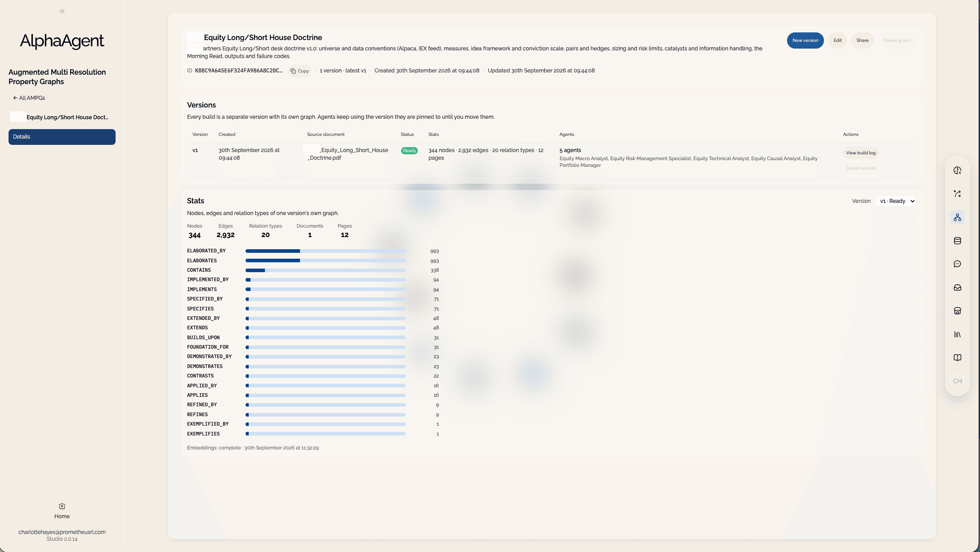The image size is (980, 552).
Task: Open the library shelves icon in right dock
Action: coord(958,334)
